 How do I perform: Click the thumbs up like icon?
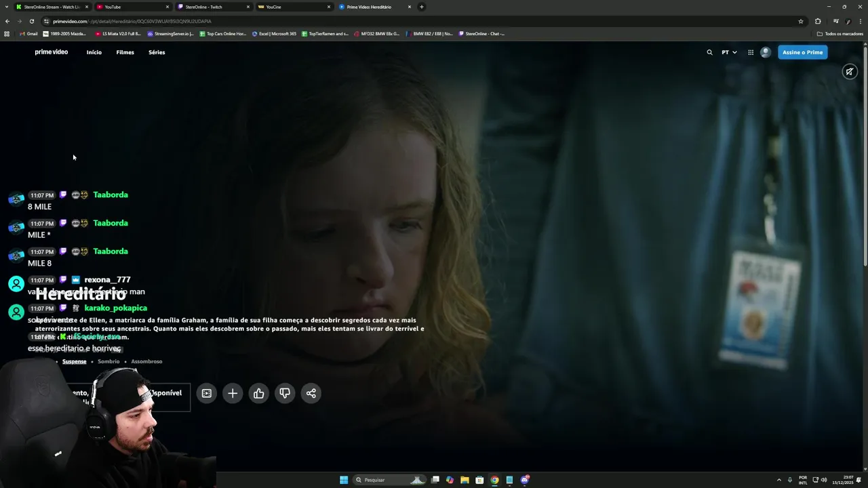(x=259, y=393)
